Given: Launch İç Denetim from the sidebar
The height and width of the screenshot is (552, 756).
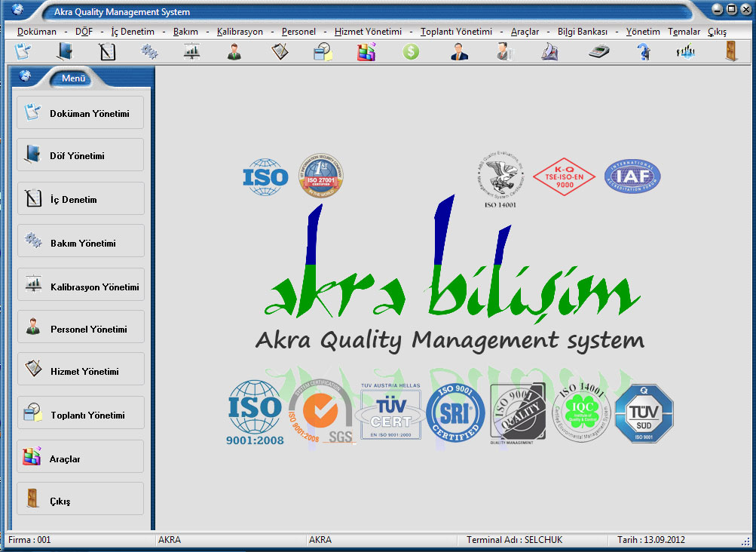Looking at the screenshot, I should 81,198.
